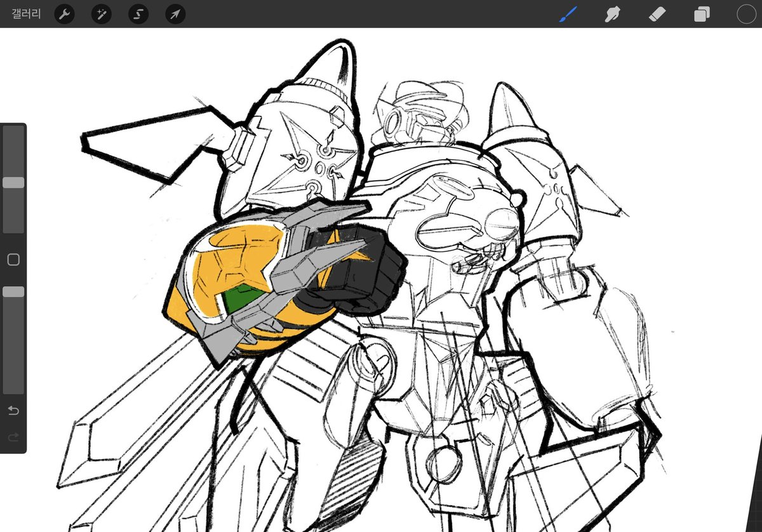This screenshot has width=762, height=532.
Task: Redo with the sidebar redo arrow
Action: (x=13, y=437)
